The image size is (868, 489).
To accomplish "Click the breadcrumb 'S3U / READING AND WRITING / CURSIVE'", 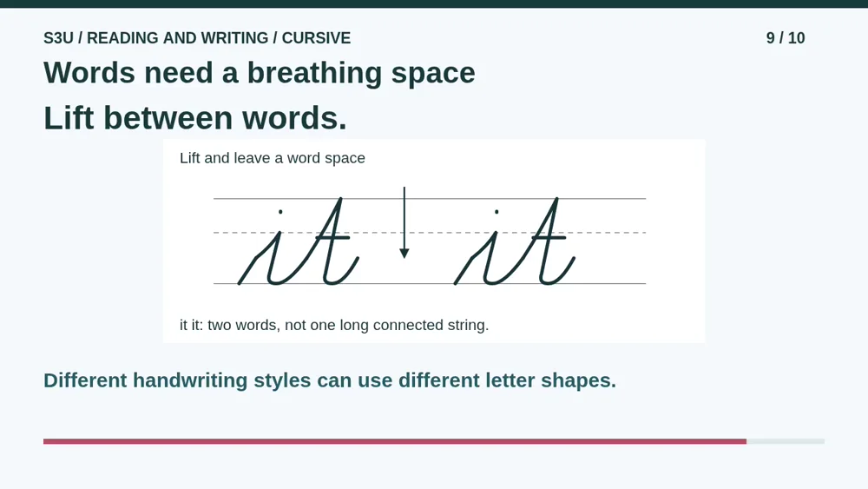I will click(197, 37).
